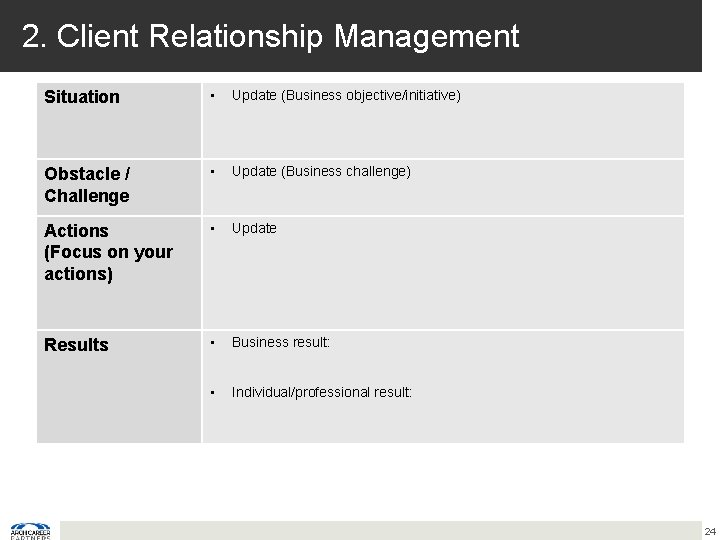The height and width of the screenshot is (540, 720).
Task: Click slide page number 24
Action: (x=709, y=530)
